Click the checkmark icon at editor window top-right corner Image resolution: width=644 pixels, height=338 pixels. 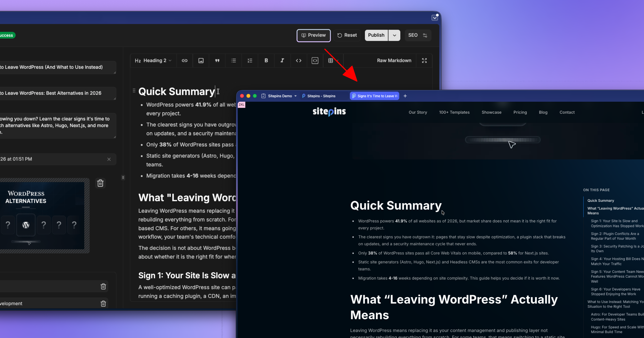[x=435, y=17]
